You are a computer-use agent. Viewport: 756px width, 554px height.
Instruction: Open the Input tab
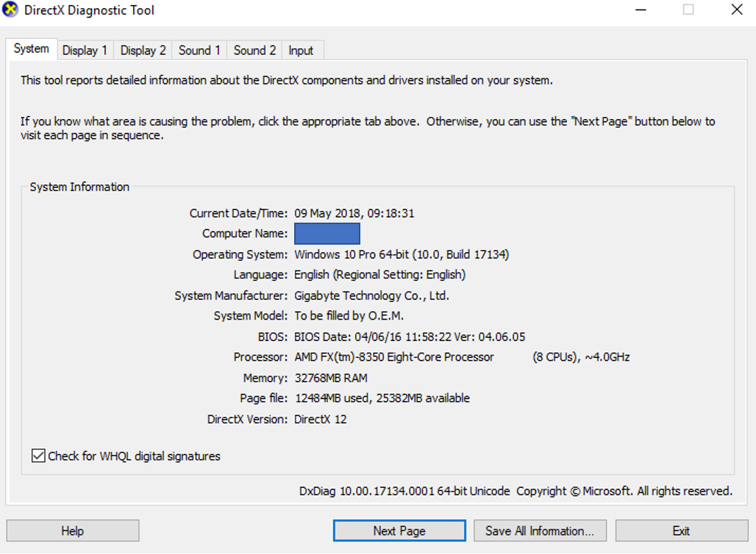click(x=301, y=50)
